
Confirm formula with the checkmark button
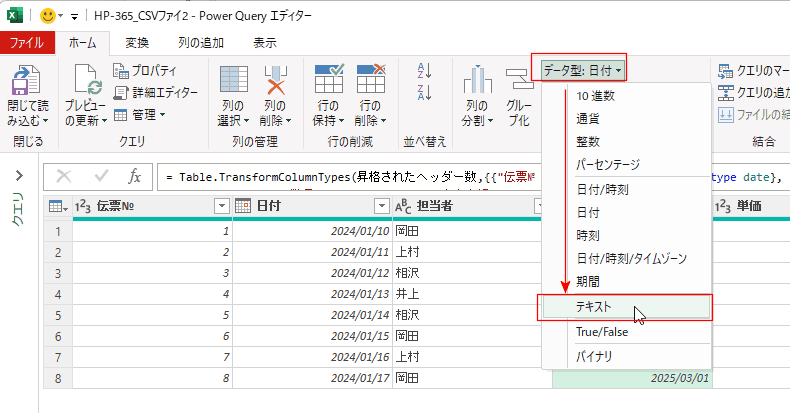[102, 176]
